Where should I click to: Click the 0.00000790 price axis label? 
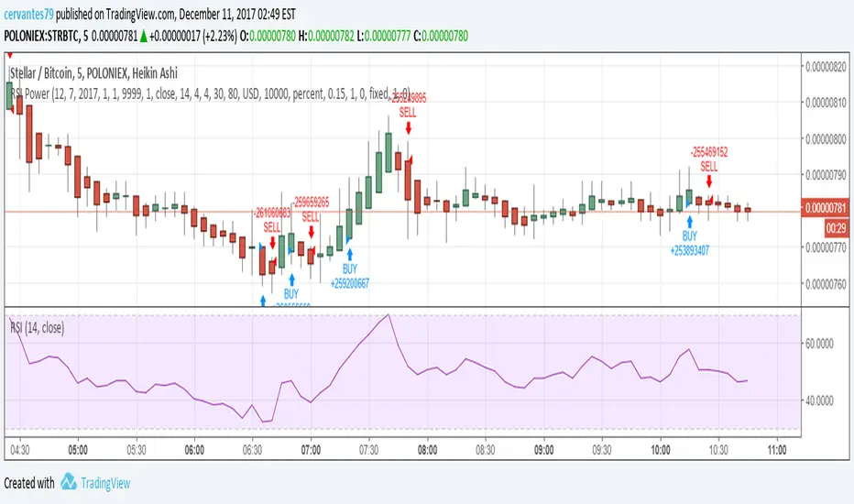pos(826,175)
